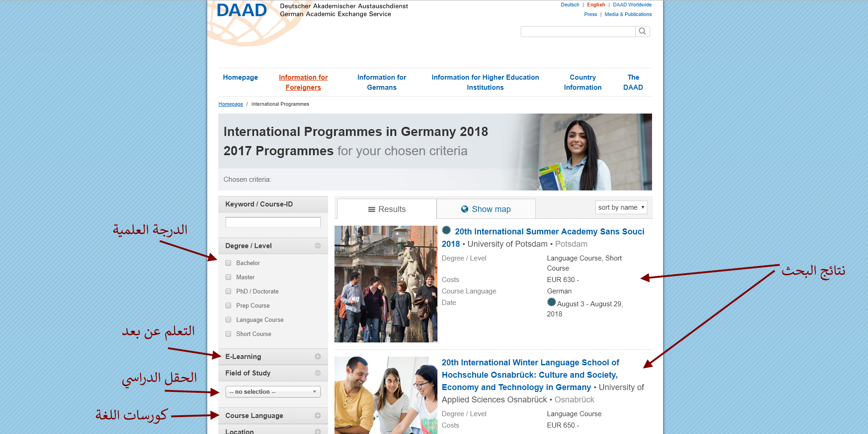This screenshot has height=434, width=868.
Task: Check the Language Course checkbox
Action: [x=228, y=320]
